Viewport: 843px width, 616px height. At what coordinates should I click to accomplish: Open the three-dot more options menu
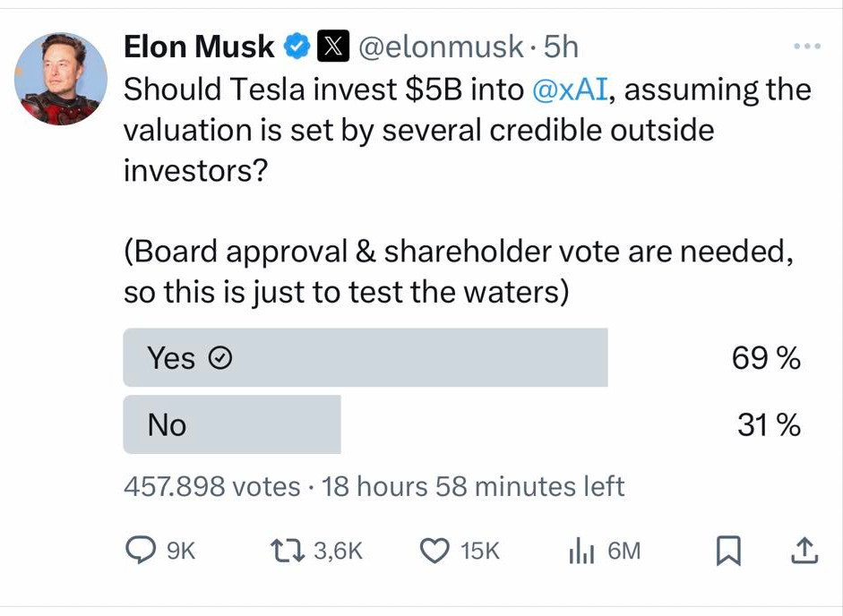806,46
